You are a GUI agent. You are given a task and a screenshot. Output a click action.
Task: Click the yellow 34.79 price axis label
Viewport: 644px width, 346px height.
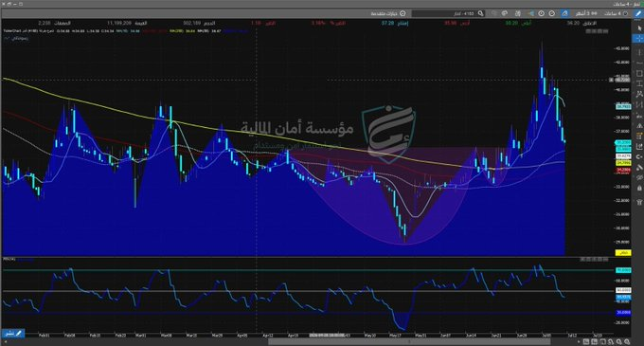pyautogui.click(x=623, y=163)
